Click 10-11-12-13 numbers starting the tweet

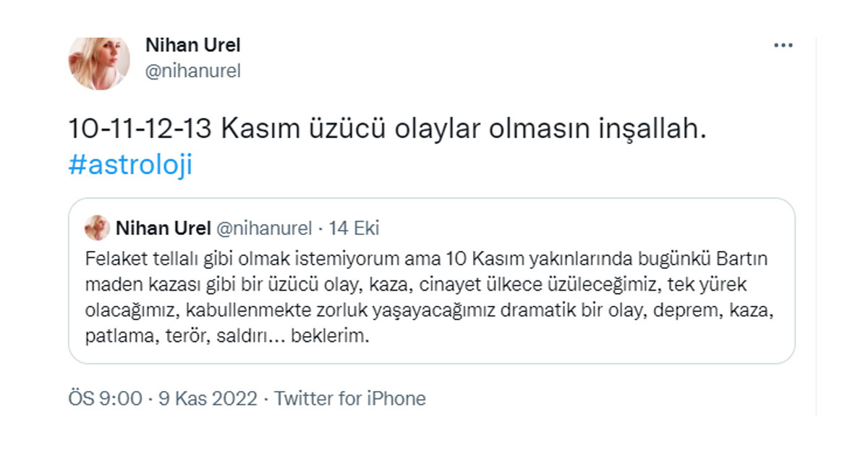tap(140, 130)
